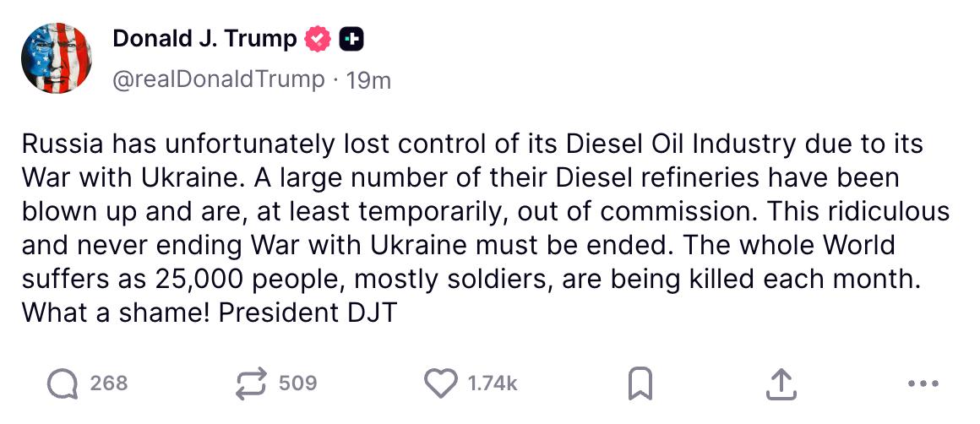The width and height of the screenshot is (980, 424).
Task: Click the 509 ReTruths count
Action: [297, 383]
